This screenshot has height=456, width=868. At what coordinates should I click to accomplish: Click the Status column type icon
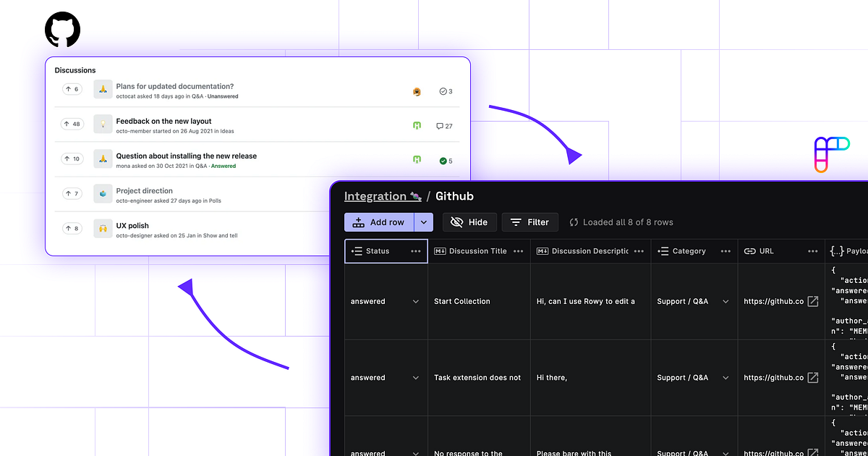coord(357,250)
